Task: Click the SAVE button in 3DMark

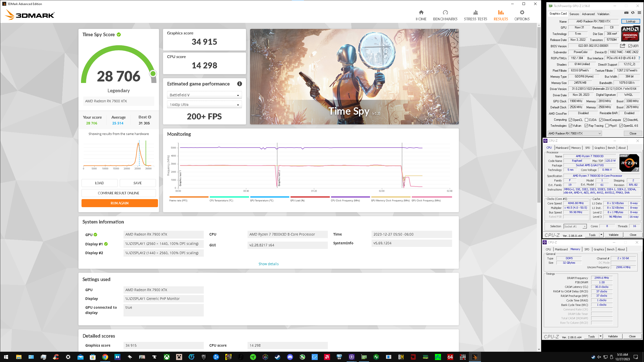Action: pyautogui.click(x=138, y=183)
